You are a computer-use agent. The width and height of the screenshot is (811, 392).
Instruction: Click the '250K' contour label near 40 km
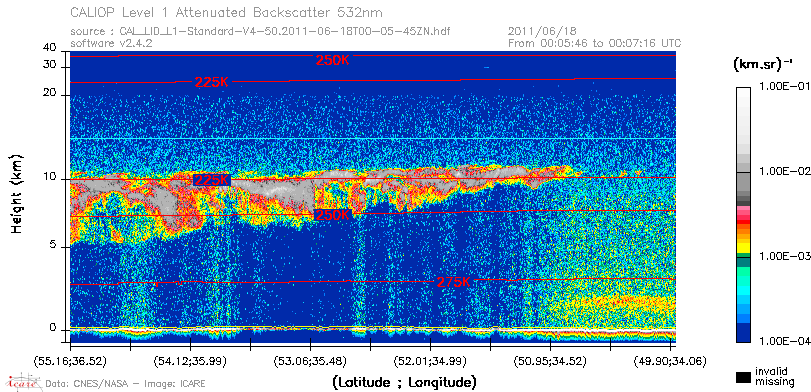(333, 61)
